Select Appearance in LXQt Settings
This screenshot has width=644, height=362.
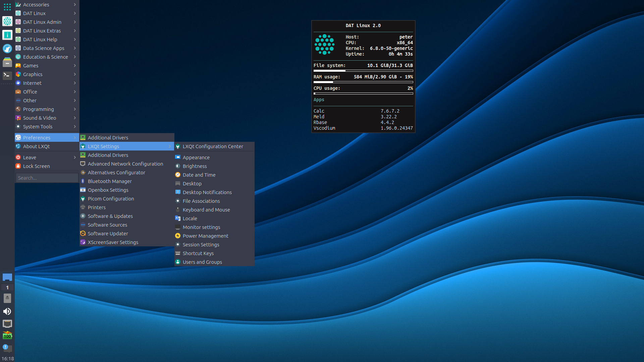pos(214,157)
